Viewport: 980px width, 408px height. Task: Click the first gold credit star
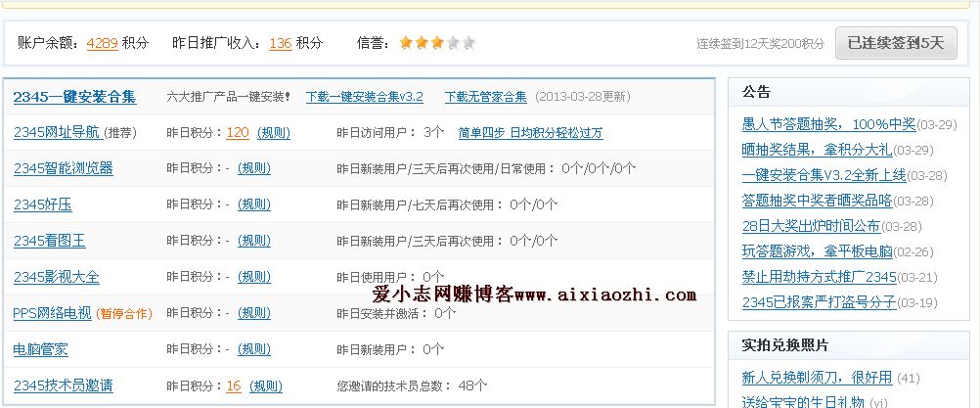[x=406, y=42]
